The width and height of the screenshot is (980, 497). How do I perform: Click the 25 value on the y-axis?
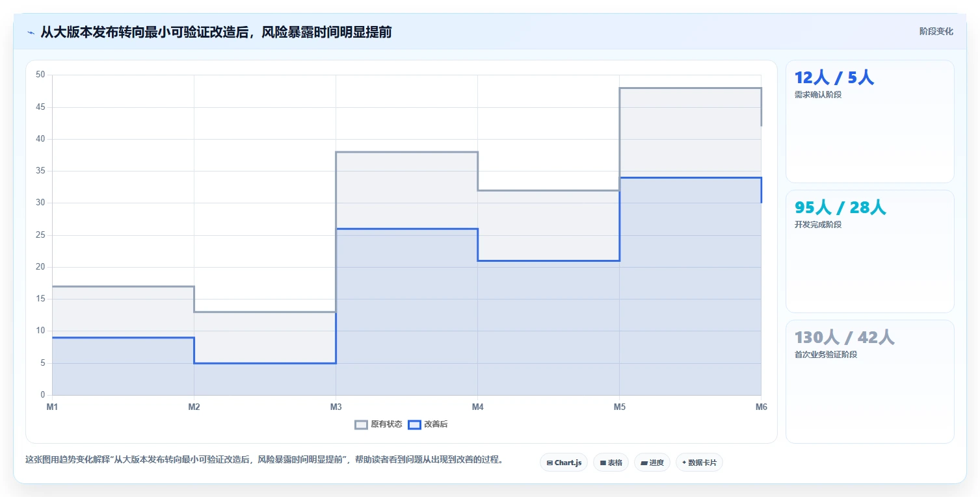40,235
